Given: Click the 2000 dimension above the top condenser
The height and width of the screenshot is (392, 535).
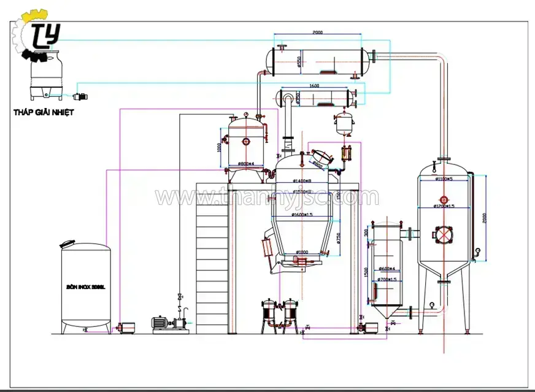Looking at the screenshot, I should 317,33.
